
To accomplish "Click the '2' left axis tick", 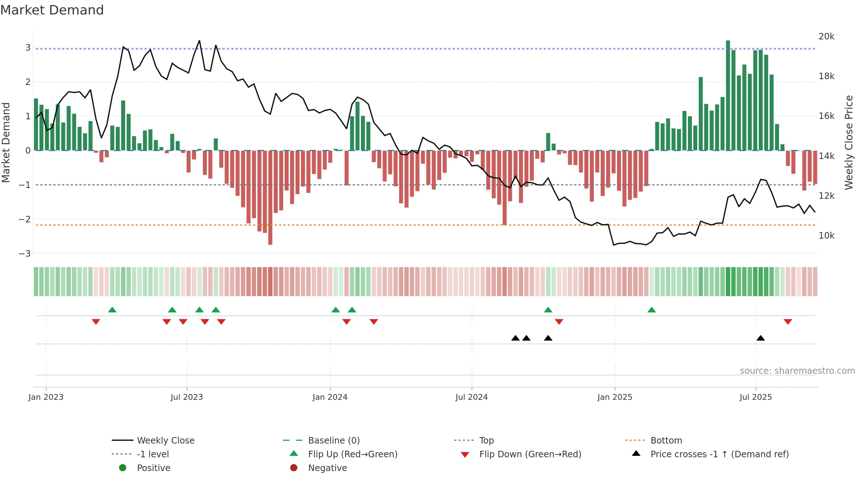I will pos(28,82).
